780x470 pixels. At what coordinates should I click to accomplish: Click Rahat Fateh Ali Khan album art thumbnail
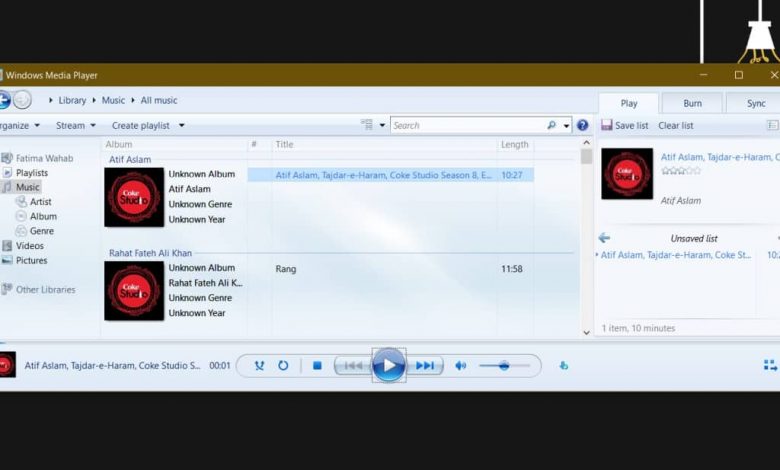(x=134, y=291)
